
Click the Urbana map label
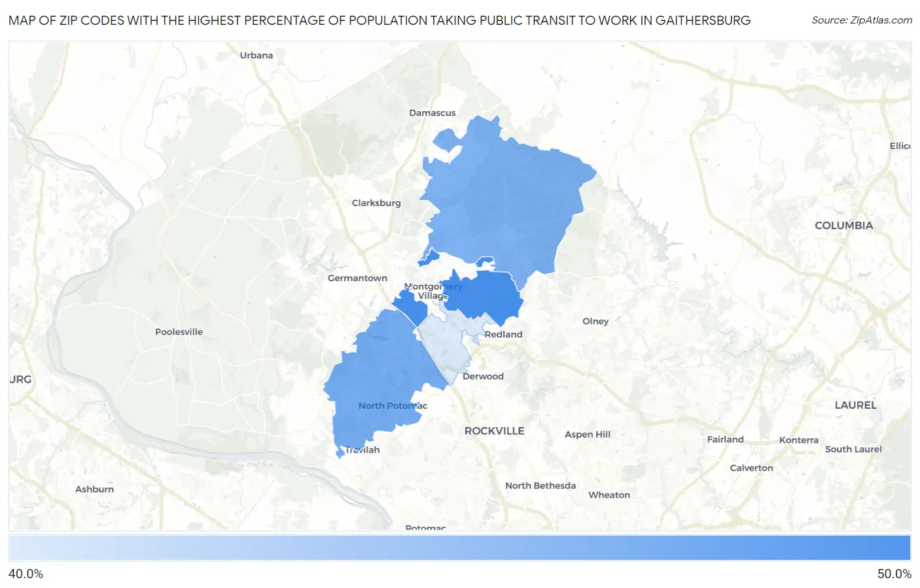coord(257,55)
